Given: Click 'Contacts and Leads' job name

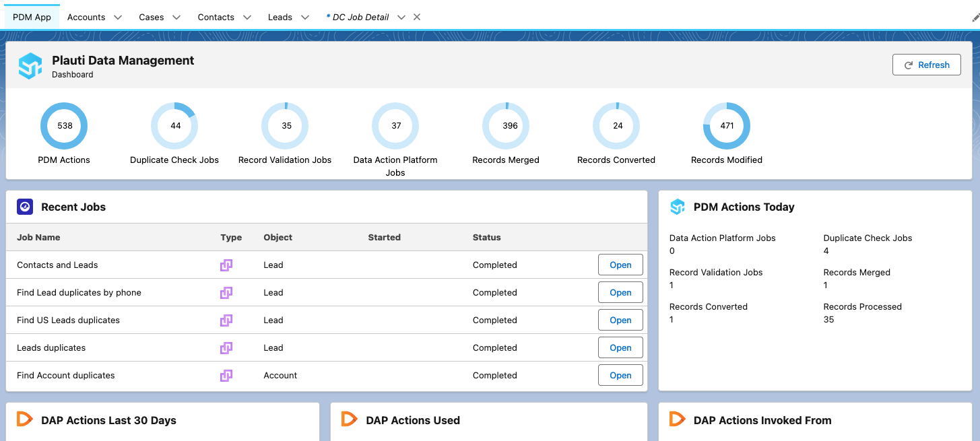Looking at the screenshot, I should (x=57, y=265).
